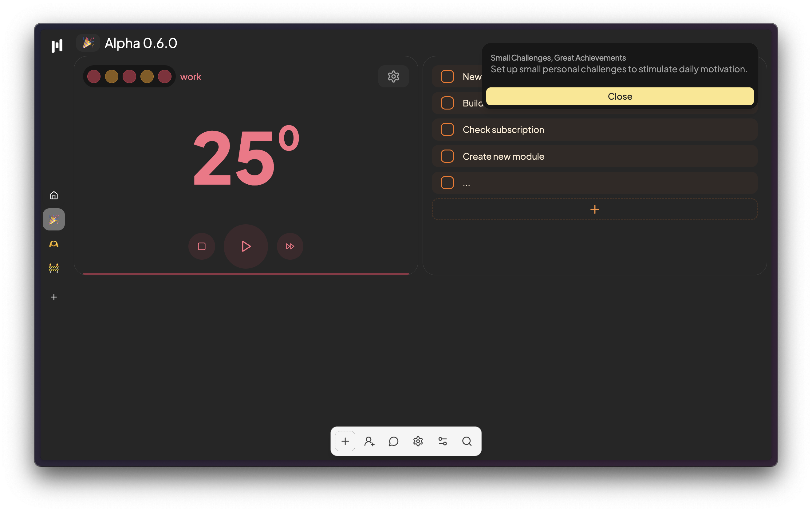Click the work session settings gear
812x512 pixels.
click(x=394, y=76)
